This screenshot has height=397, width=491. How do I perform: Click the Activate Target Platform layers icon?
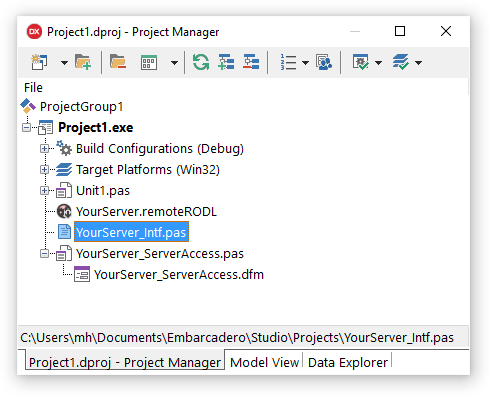tap(401, 62)
